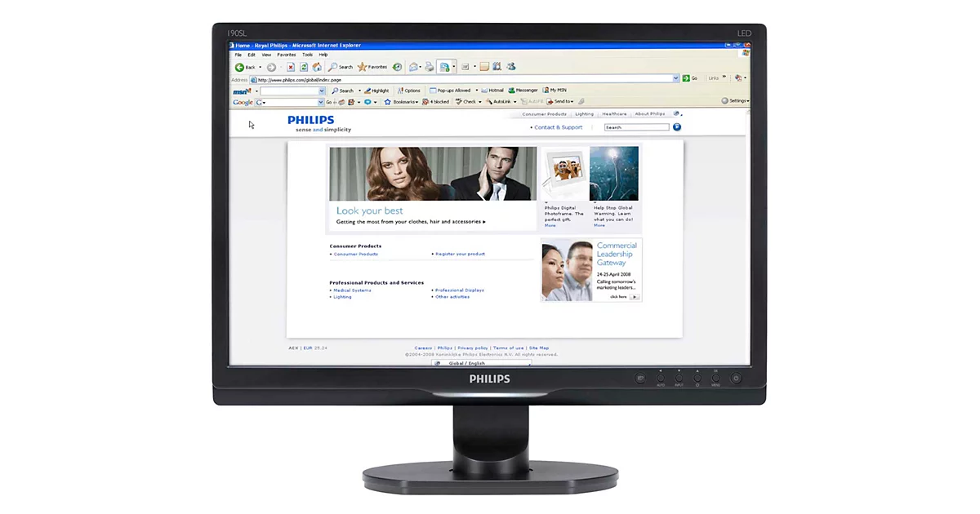
Task: Open the Terms of use footer link
Action: point(508,348)
